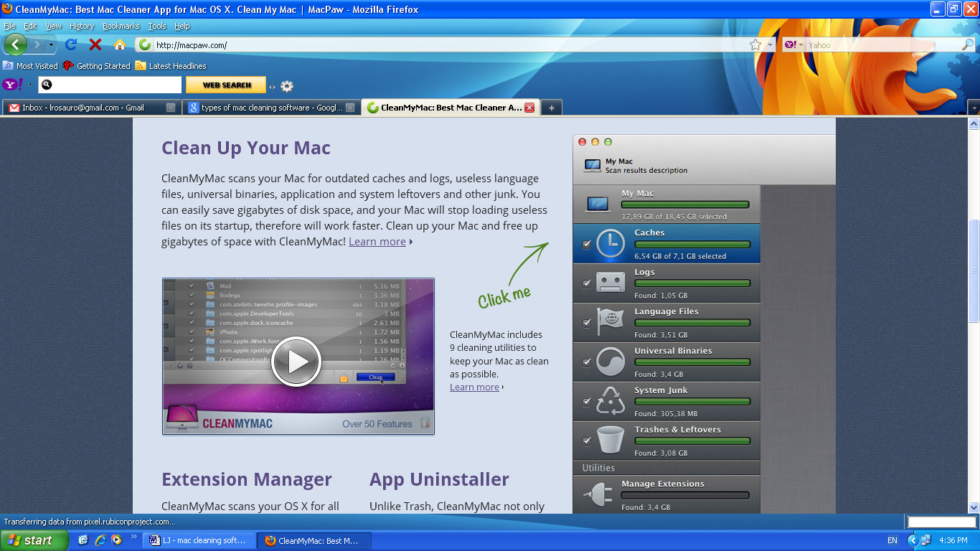Click the WEB SEARCH button
Viewport: 980px width, 551px height.
tap(226, 85)
